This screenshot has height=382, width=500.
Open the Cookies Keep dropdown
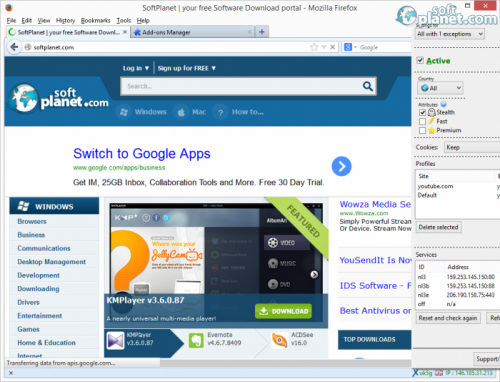(x=472, y=147)
